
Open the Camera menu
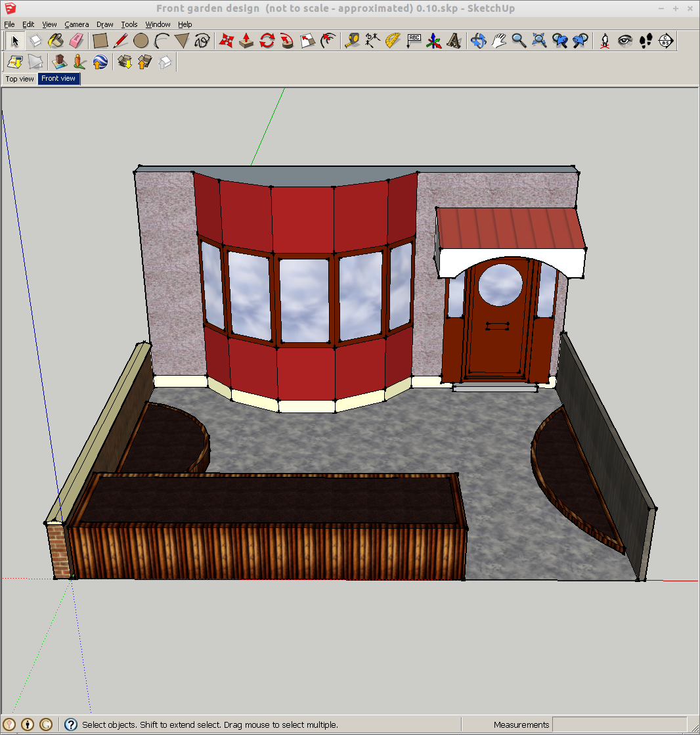[76, 24]
